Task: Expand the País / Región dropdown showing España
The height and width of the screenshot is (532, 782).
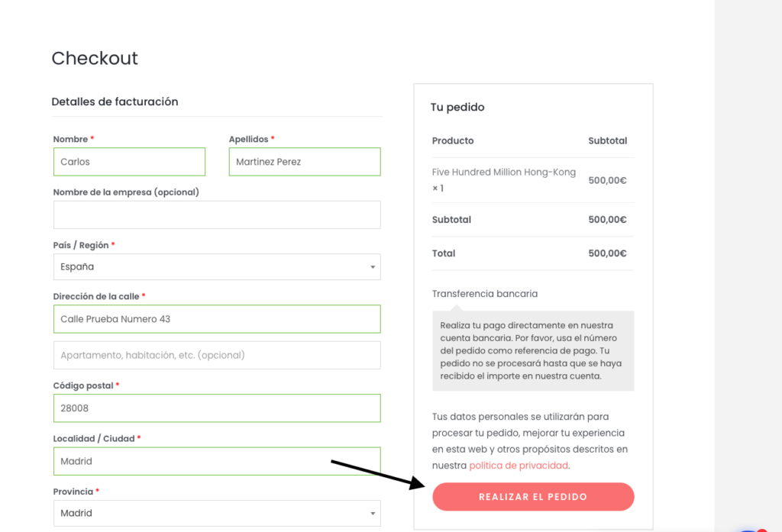Action: coord(217,267)
